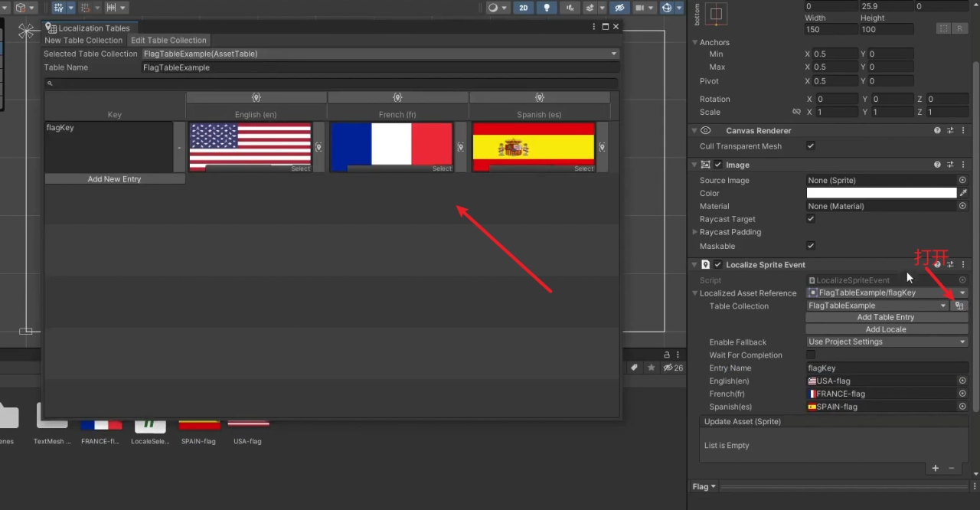Disable the Image component checkbox
The height and width of the screenshot is (510, 980).
pos(718,165)
